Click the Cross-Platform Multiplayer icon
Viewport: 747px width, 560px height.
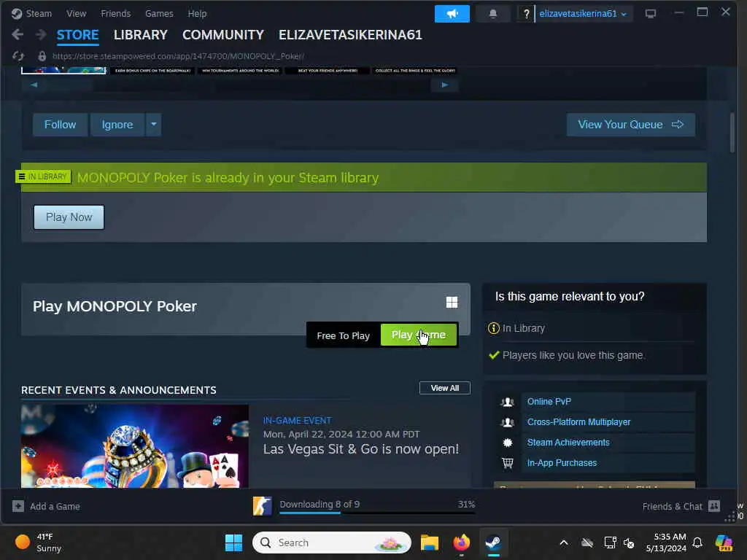coord(508,422)
